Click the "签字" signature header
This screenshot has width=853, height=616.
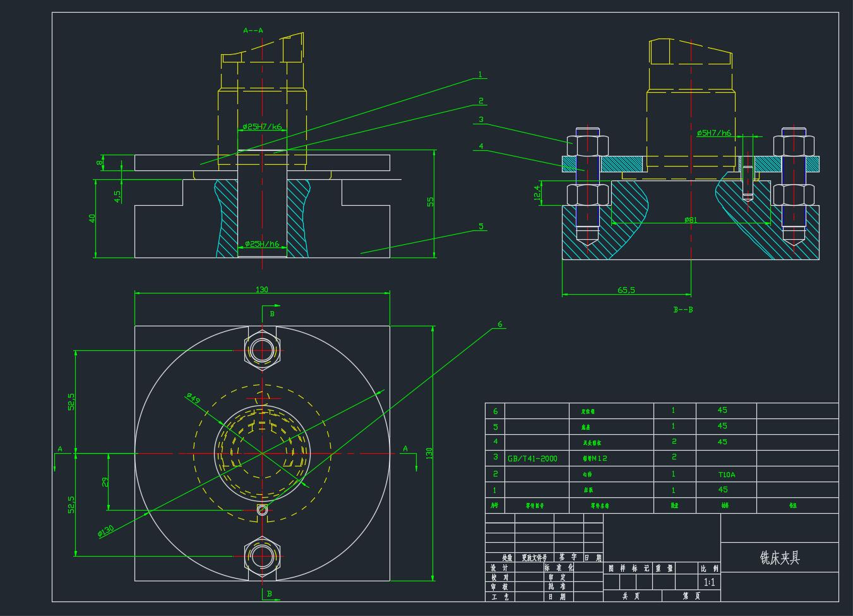[569, 558]
